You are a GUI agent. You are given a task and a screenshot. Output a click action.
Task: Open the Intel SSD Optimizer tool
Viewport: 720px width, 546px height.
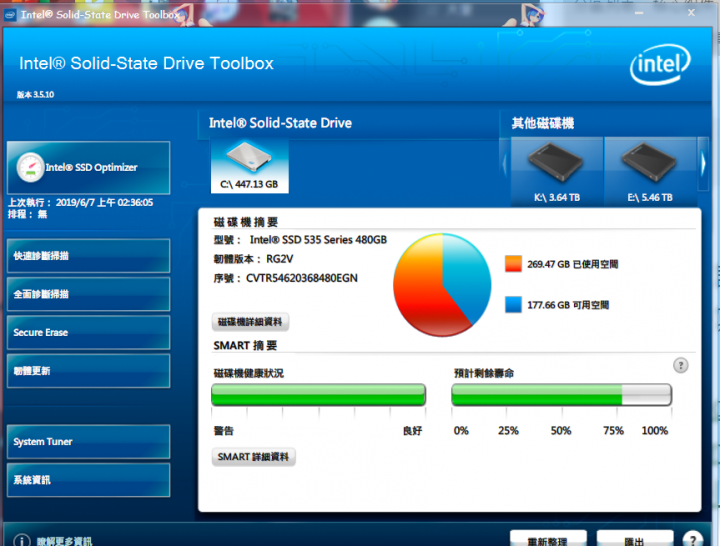tap(88, 168)
